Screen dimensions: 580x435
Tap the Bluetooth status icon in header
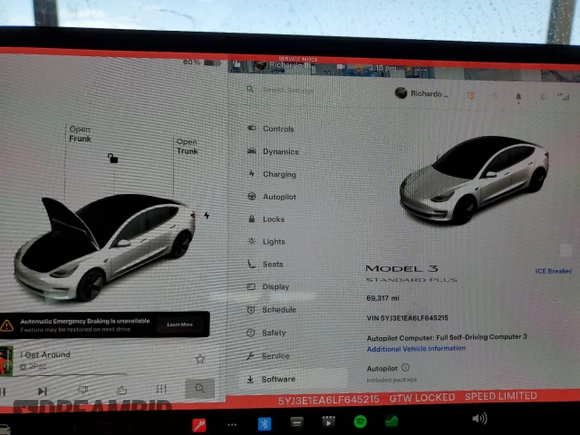(x=542, y=97)
